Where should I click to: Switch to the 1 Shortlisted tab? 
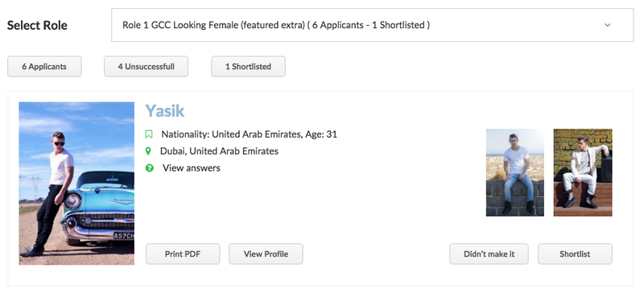tap(248, 67)
